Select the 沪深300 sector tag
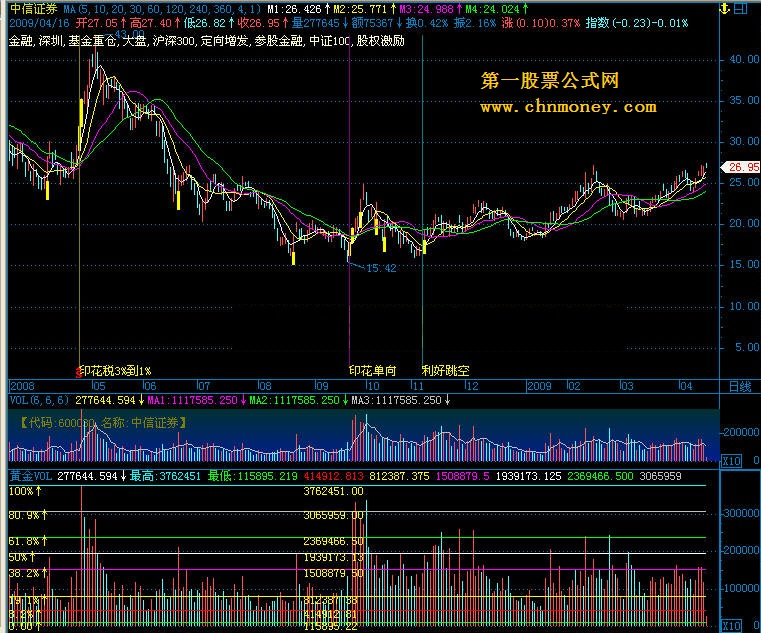The height and width of the screenshot is (633, 761). [173, 41]
